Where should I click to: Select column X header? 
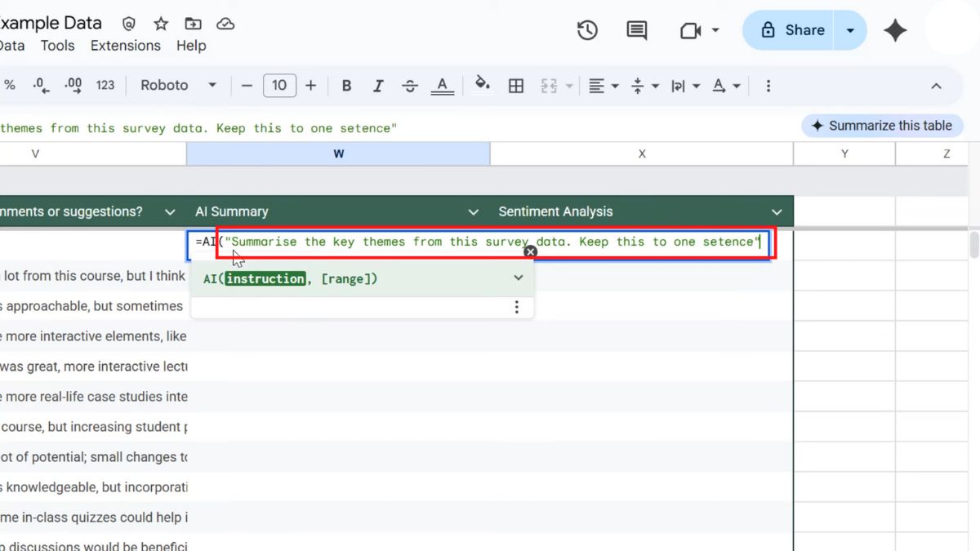pos(642,153)
